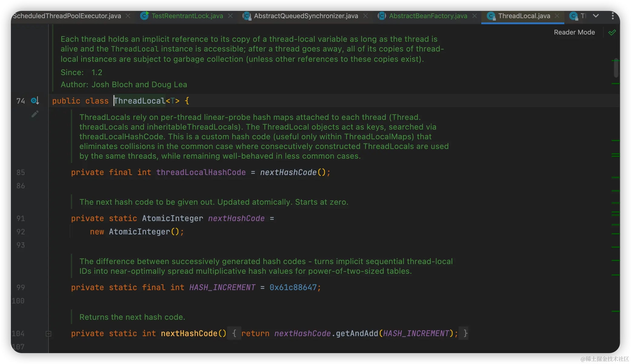Click the nextHashCode() call on line 85
This screenshot has width=631, height=364.
coord(288,172)
